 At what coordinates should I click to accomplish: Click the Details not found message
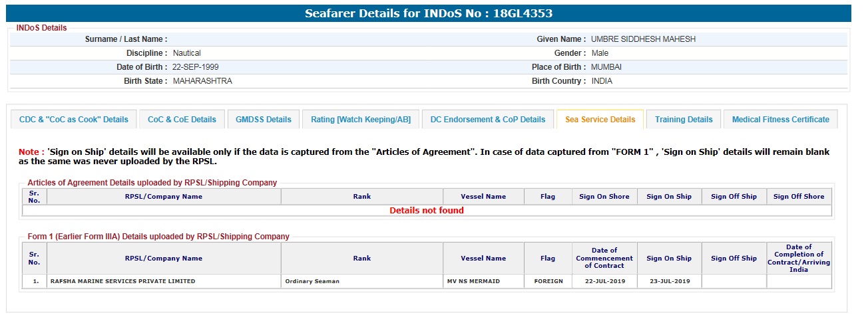point(426,211)
